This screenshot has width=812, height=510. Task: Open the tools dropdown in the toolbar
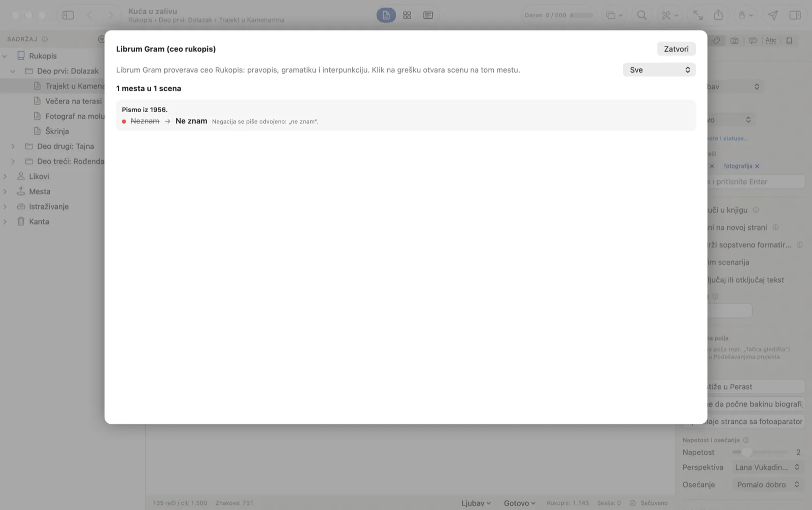[x=669, y=15]
